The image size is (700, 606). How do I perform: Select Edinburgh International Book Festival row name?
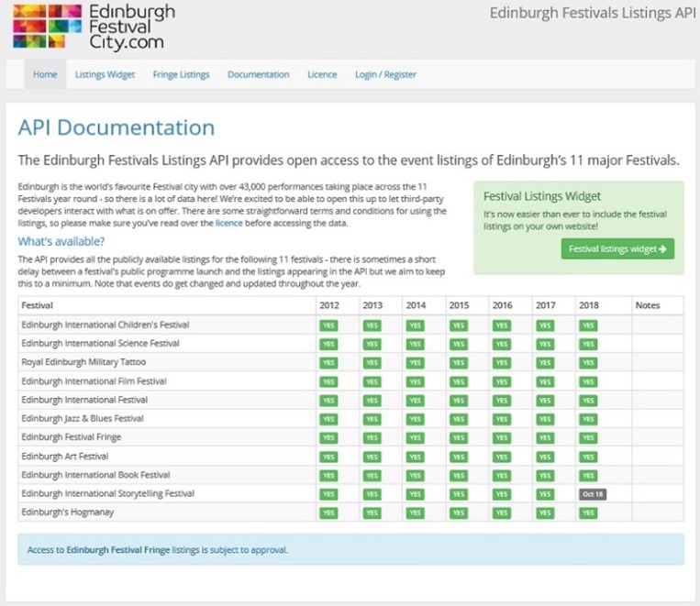95,475
